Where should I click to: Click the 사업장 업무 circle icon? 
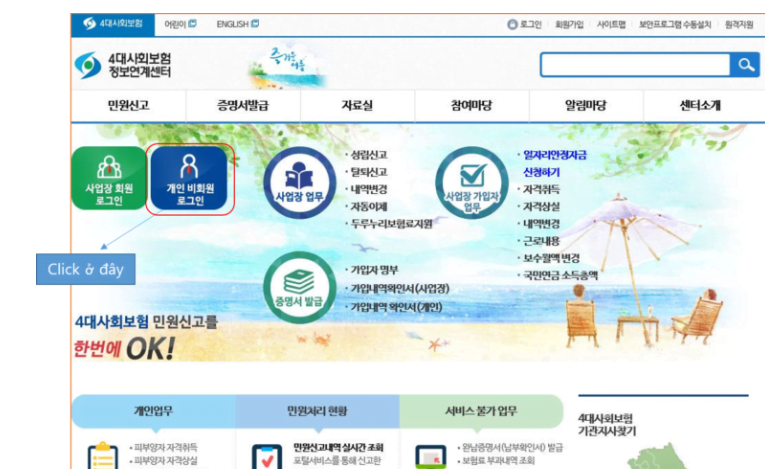click(300, 183)
